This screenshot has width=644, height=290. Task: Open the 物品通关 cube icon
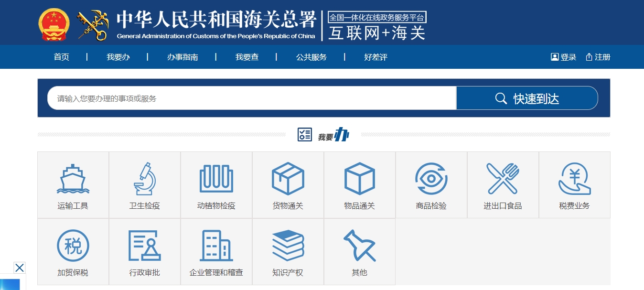360,179
